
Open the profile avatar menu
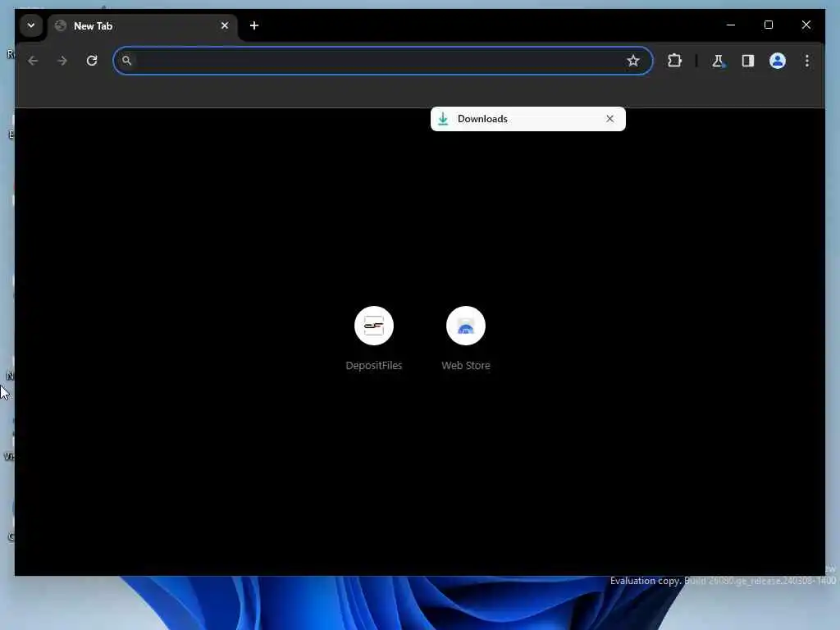tap(778, 61)
